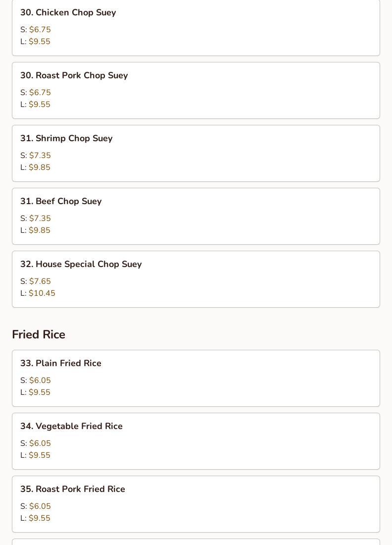Click the Chicken Chop Suey item title

pos(68,12)
